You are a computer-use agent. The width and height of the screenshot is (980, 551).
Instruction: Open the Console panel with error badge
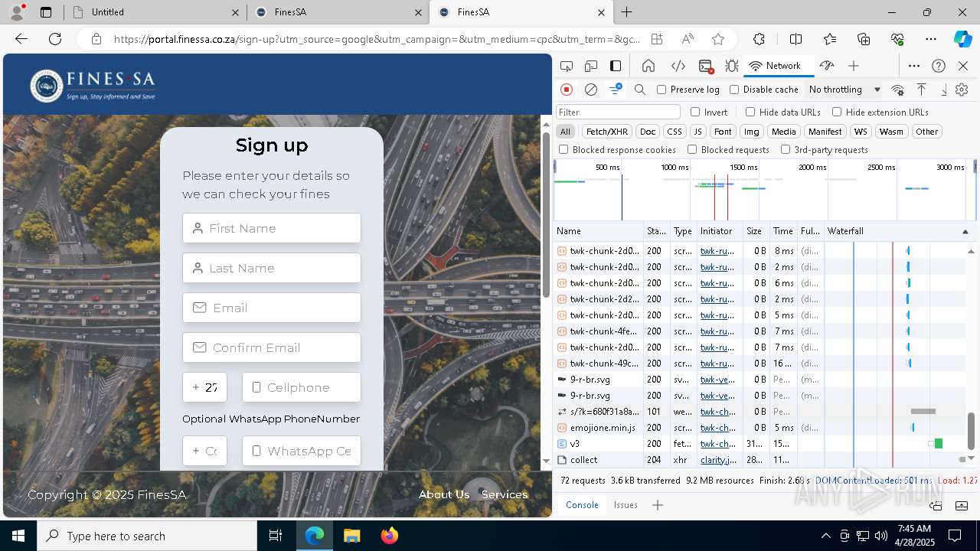[x=706, y=66]
